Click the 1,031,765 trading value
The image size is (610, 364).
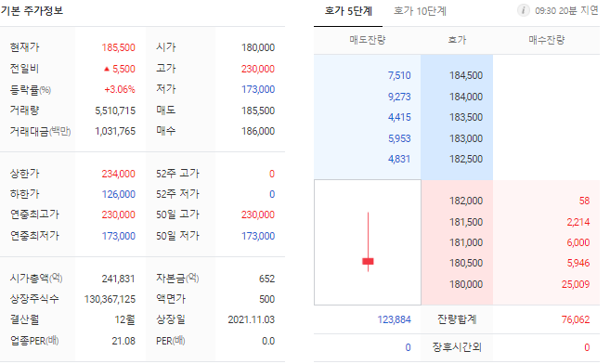click(115, 132)
